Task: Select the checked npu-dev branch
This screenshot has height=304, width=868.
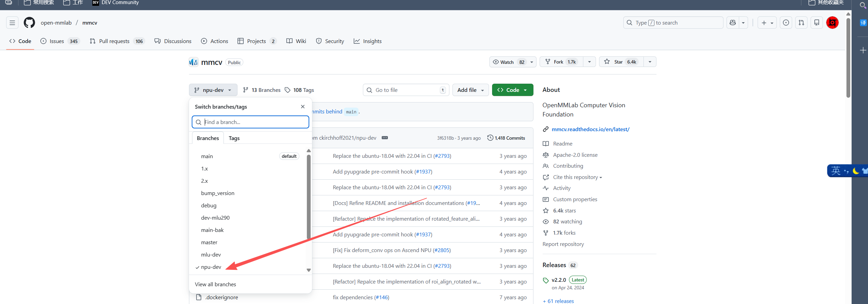Action: pyautogui.click(x=211, y=267)
